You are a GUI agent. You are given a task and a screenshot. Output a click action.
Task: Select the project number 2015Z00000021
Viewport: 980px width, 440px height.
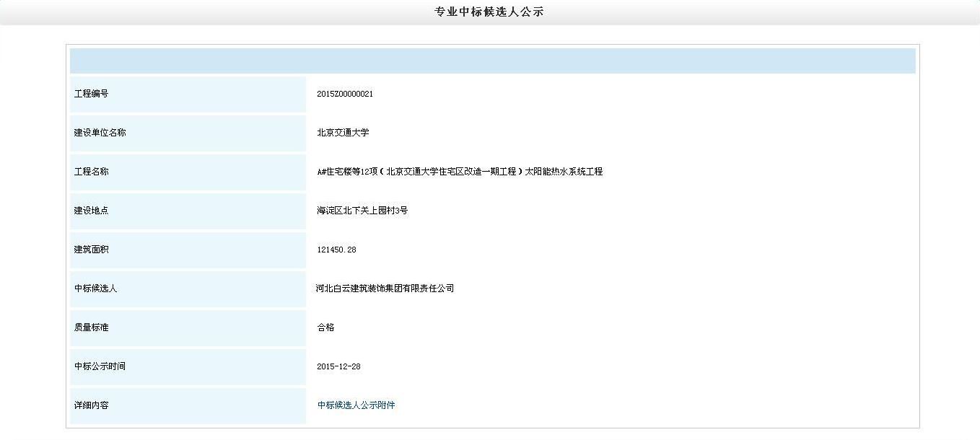click(x=345, y=94)
